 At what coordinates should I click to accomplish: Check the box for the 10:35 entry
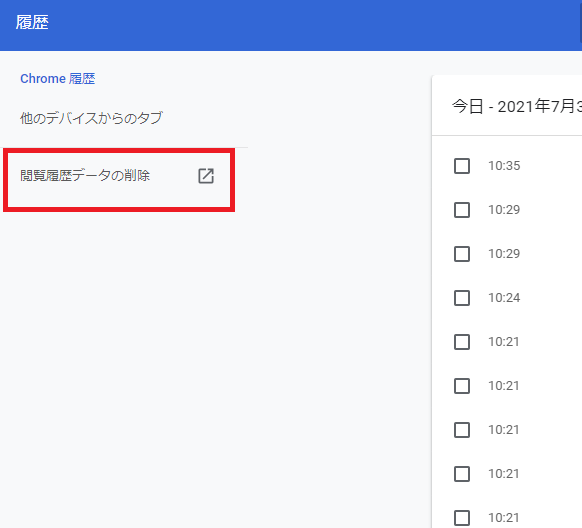pos(462,166)
